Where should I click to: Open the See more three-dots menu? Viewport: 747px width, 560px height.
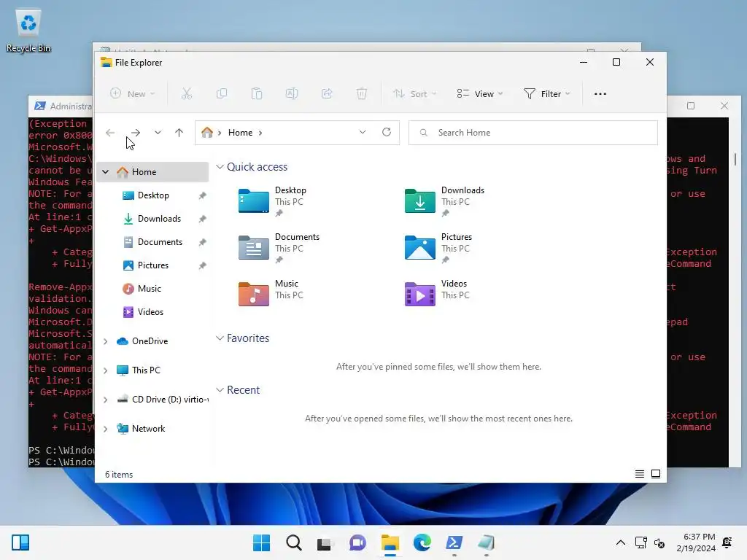pyautogui.click(x=600, y=94)
